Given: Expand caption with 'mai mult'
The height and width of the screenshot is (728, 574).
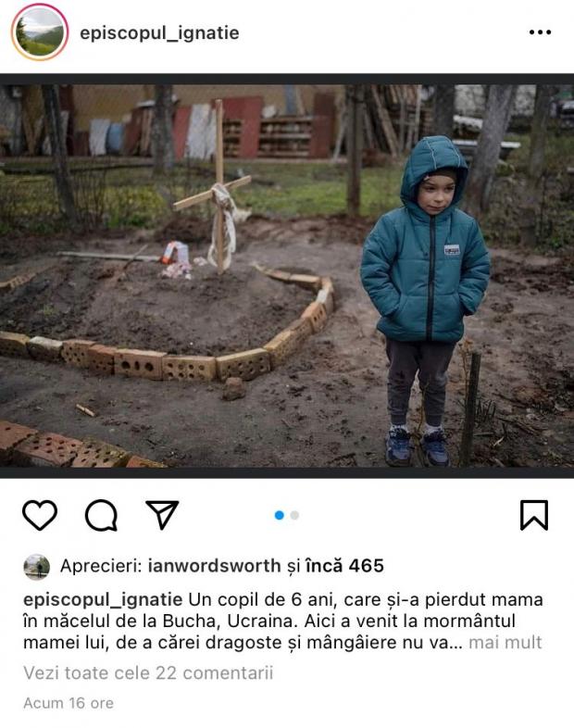Looking at the screenshot, I should pos(505,643).
